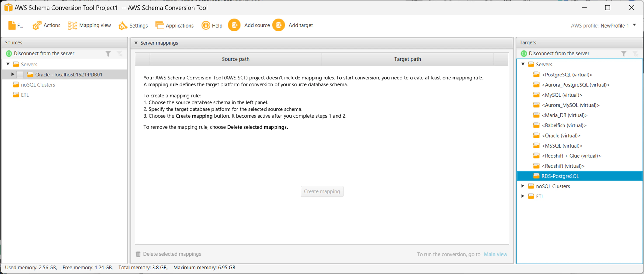Click the clear filter icon in Sources panel
The width and height of the screenshot is (644, 274).
click(x=120, y=54)
